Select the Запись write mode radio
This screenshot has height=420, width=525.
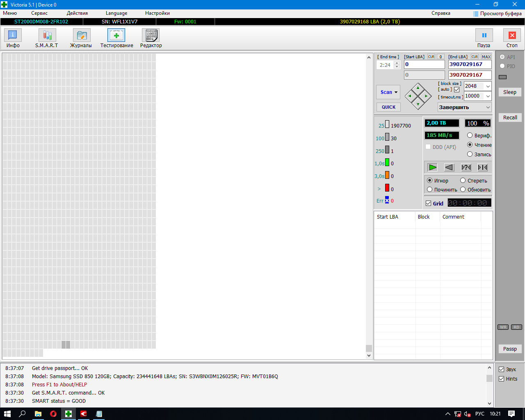pyautogui.click(x=470, y=154)
